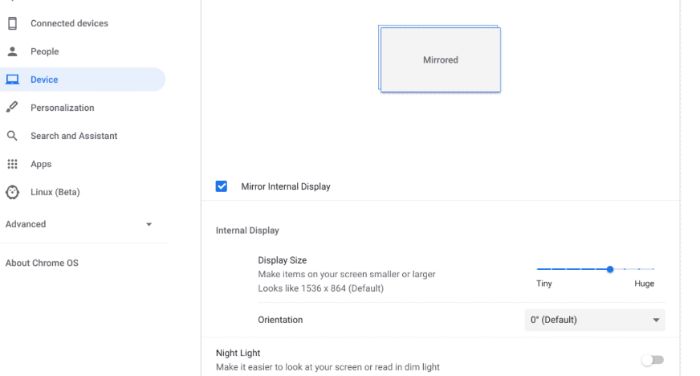This screenshot has width=700, height=376.
Task: Open the Orientation dropdown
Action: pyautogui.click(x=595, y=320)
